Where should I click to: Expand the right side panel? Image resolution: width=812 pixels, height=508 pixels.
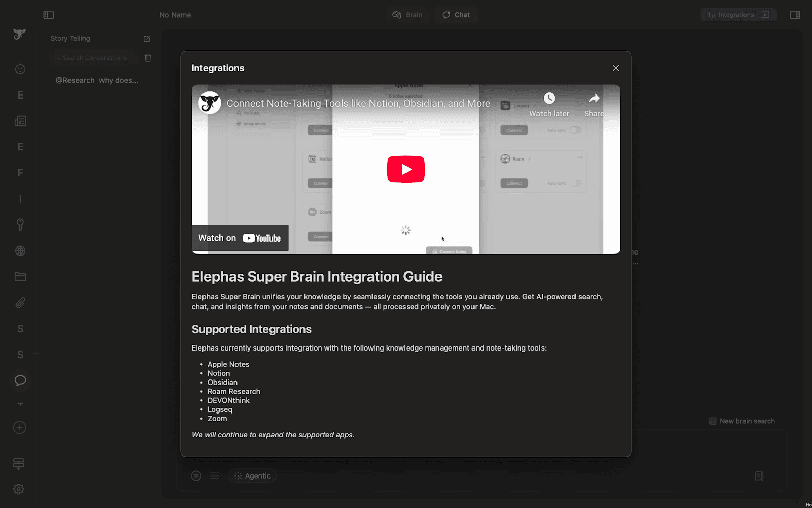(x=794, y=15)
